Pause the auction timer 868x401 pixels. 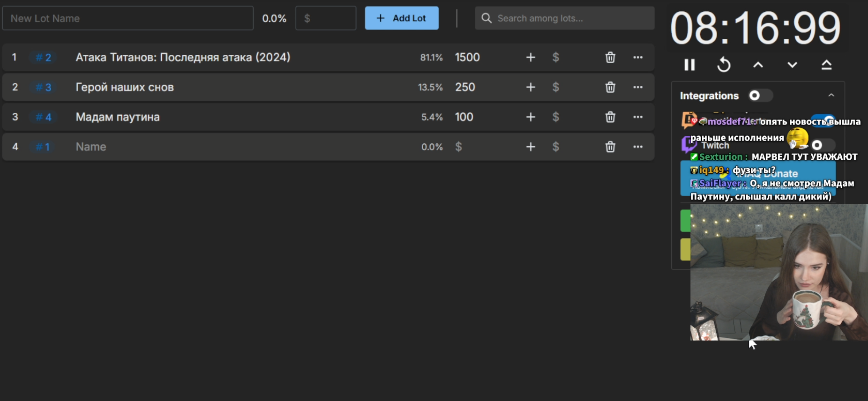pyautogui.click(x=689, y=65)
